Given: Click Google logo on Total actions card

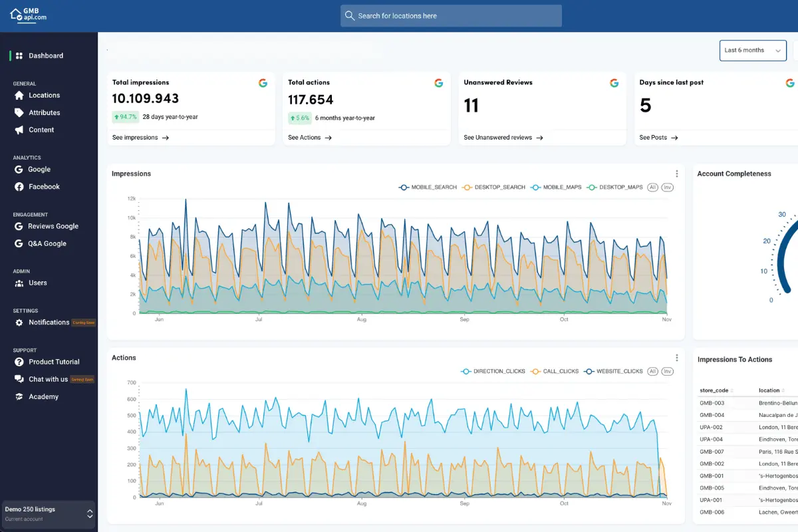Looking at the screenshot, I should (439, 83).
